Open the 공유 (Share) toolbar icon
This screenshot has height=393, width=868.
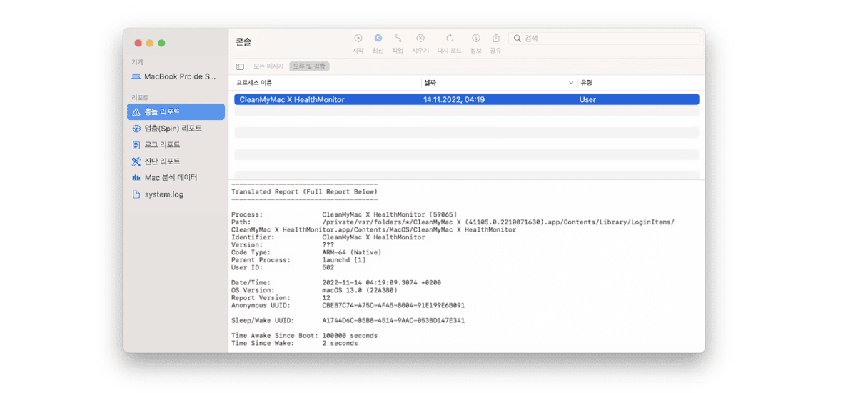click(x=495, y=39)
